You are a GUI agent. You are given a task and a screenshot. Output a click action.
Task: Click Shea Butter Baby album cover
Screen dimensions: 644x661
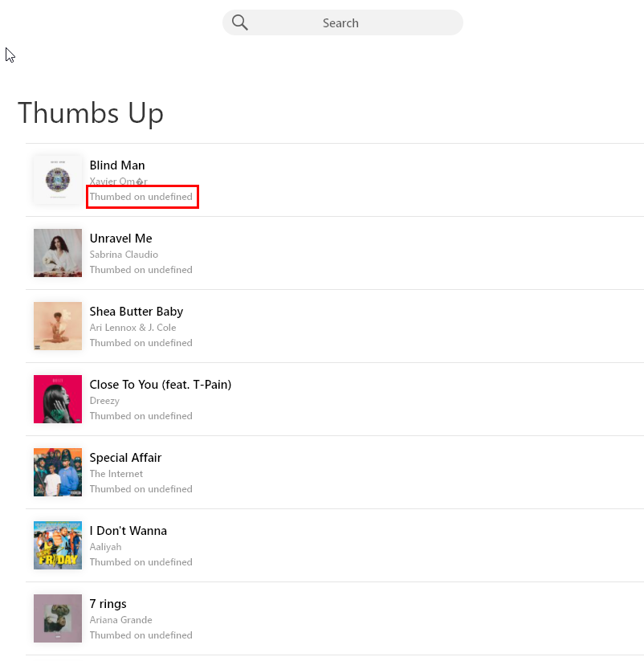(x=58, y=326)
